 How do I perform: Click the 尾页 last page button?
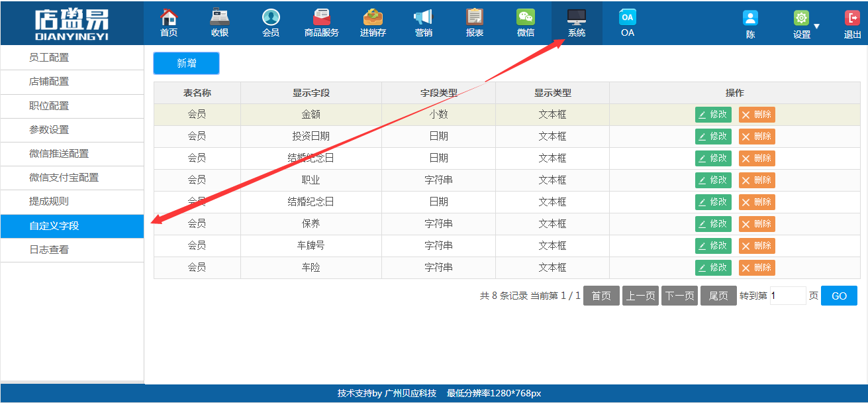(718, 296)
